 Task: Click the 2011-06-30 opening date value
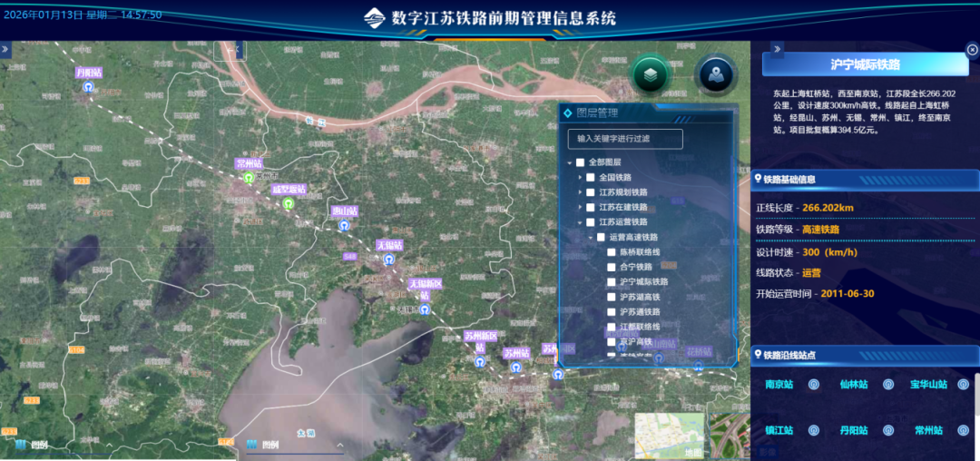coord(848,294)
